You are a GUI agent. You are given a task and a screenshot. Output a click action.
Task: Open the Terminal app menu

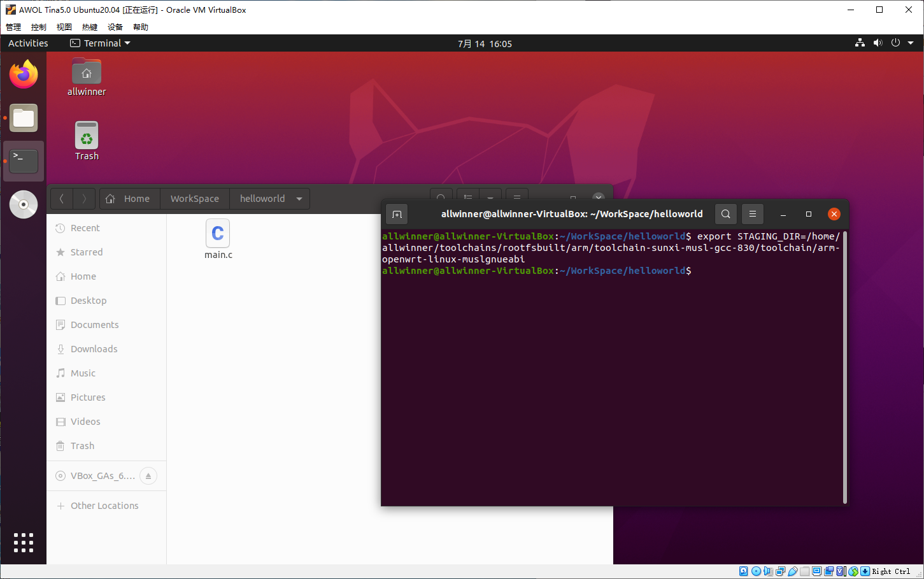[101, 43]
